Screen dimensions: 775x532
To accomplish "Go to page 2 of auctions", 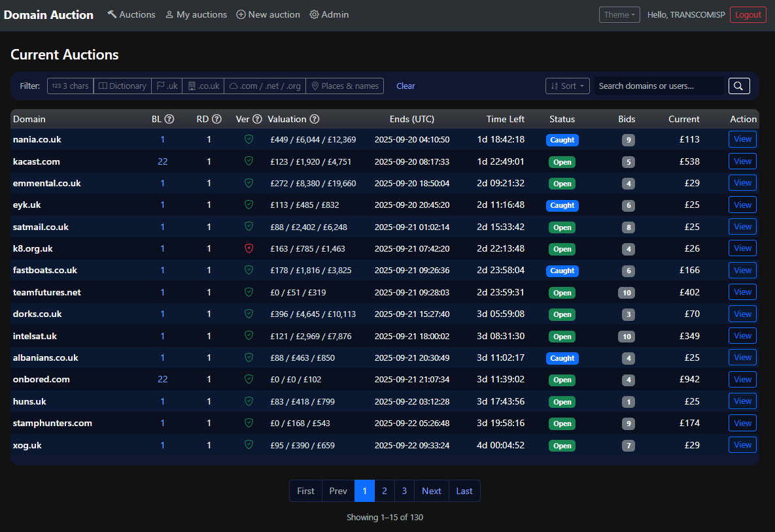I will pyautogui.click(x=385, y=491).
